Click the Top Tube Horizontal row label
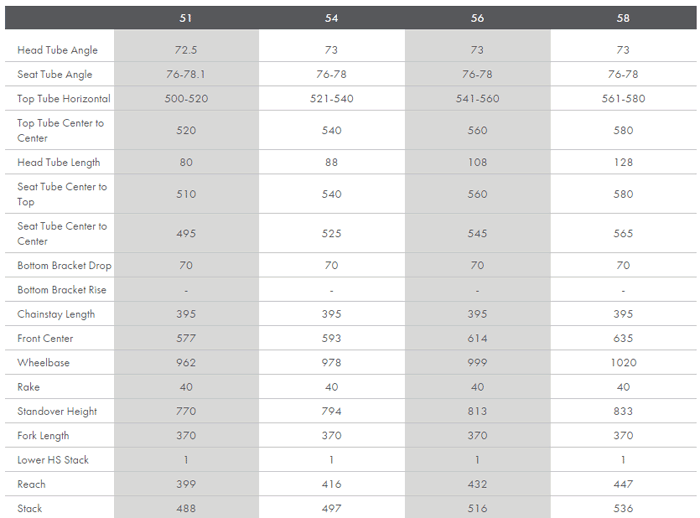 click(64, 99)
